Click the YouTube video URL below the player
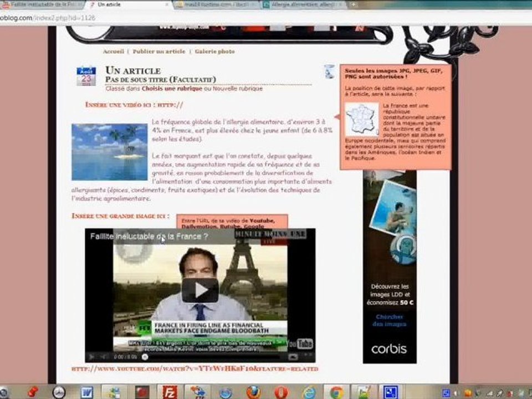 [195, 369]
